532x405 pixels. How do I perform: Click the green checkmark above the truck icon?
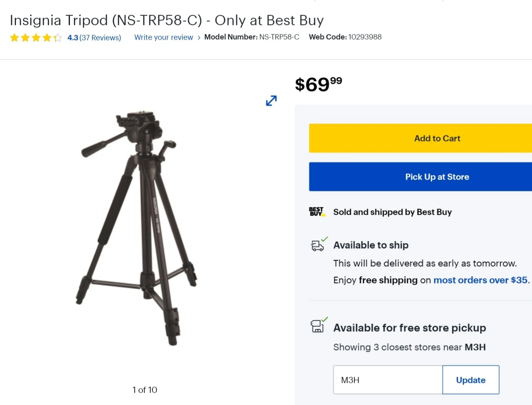point(325,239)
